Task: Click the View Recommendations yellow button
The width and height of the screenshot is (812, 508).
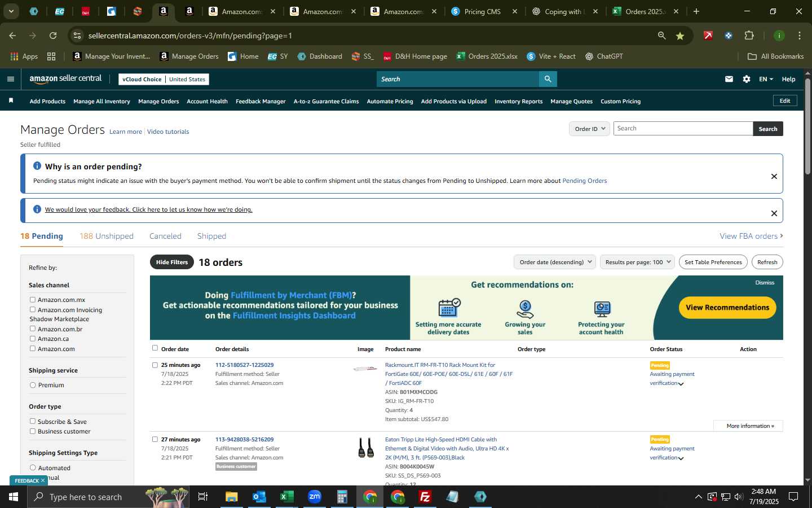Action: 727,308
